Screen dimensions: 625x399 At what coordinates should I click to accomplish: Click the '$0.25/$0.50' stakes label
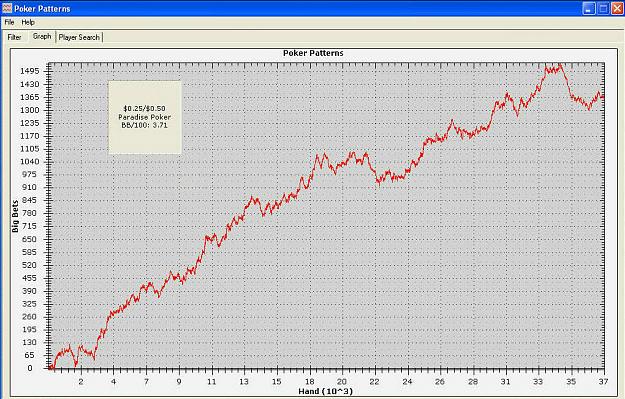[144, 108]
